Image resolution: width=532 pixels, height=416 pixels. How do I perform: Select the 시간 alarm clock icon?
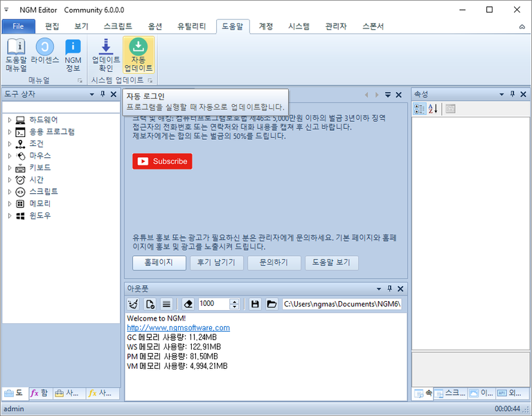tap(20, 180)
